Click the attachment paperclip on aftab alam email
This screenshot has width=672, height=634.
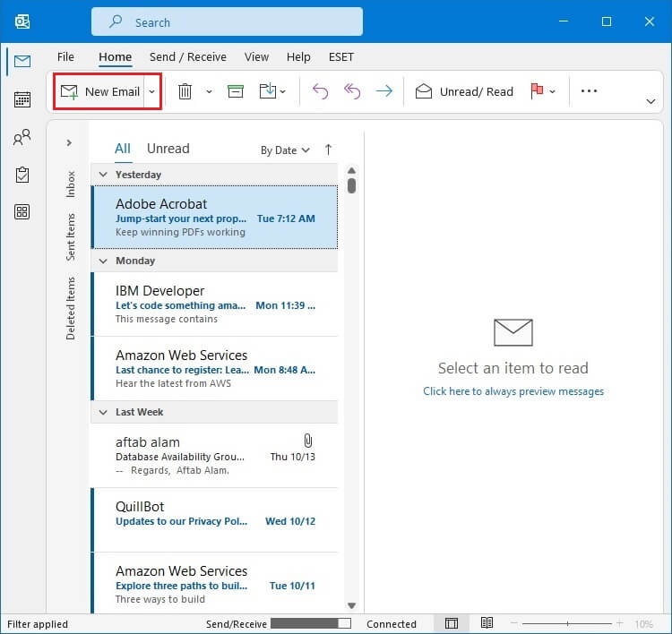(x=307, y=441)
